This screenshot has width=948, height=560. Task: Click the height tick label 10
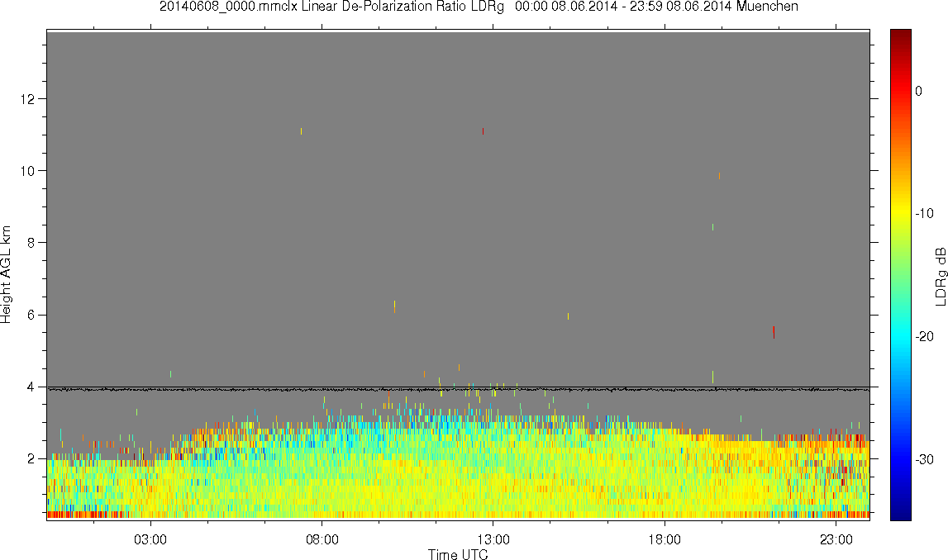pos(28,171)
